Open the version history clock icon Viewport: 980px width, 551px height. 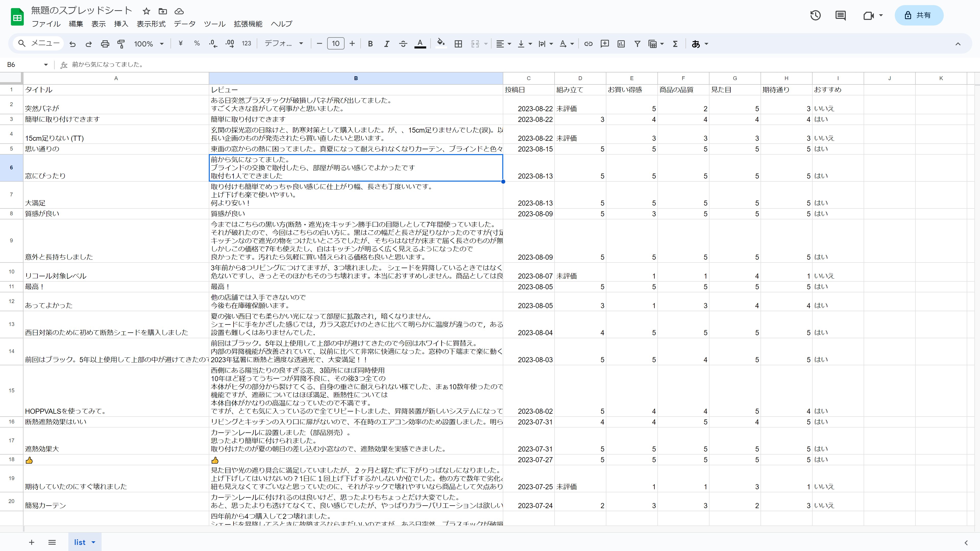pos(815,16)
